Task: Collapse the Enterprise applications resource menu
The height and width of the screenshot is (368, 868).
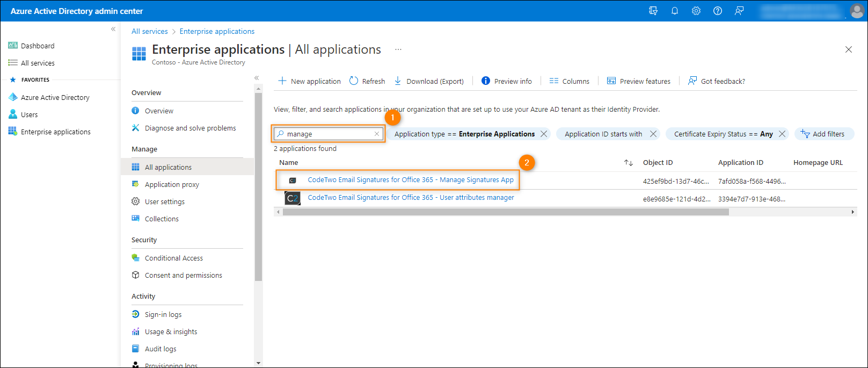Action: (x=257, y=78)
